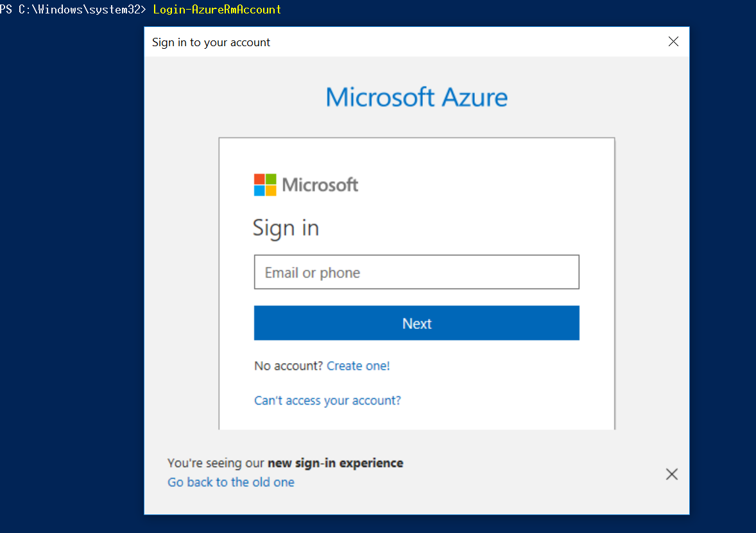Click inside the Email or phone field
This screenshot has width=756, height=533.
417,272
